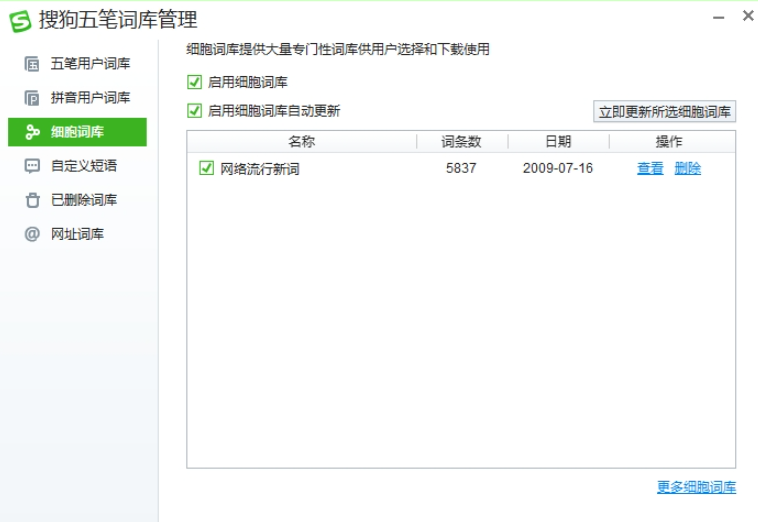Click 立即更新所选细胞词库 button
This screenshot has width=758, height=522.
point(664,112)
